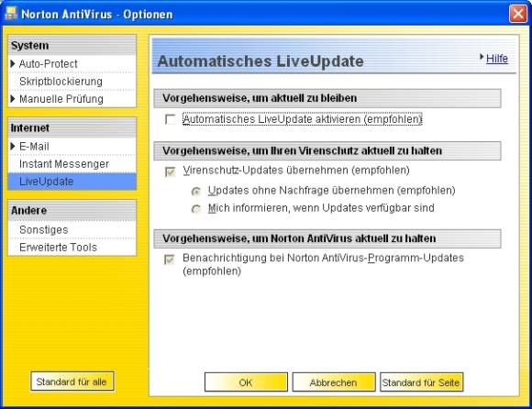
Task: Click Standard für Seite button
Action: tap(421, 382)
